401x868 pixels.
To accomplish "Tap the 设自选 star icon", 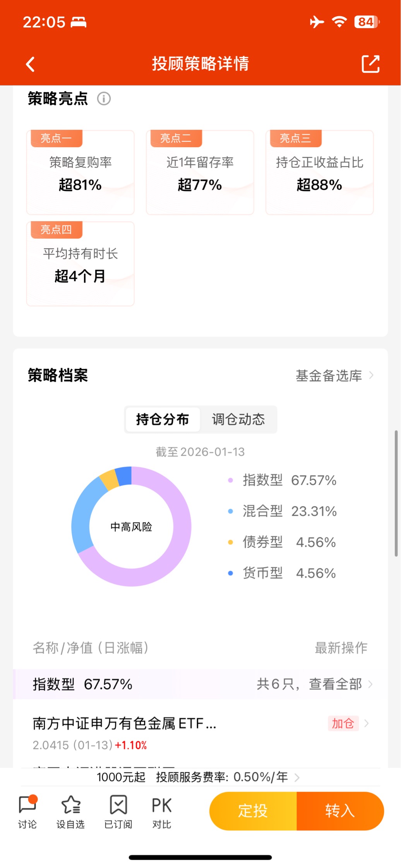I will (71, 811).
